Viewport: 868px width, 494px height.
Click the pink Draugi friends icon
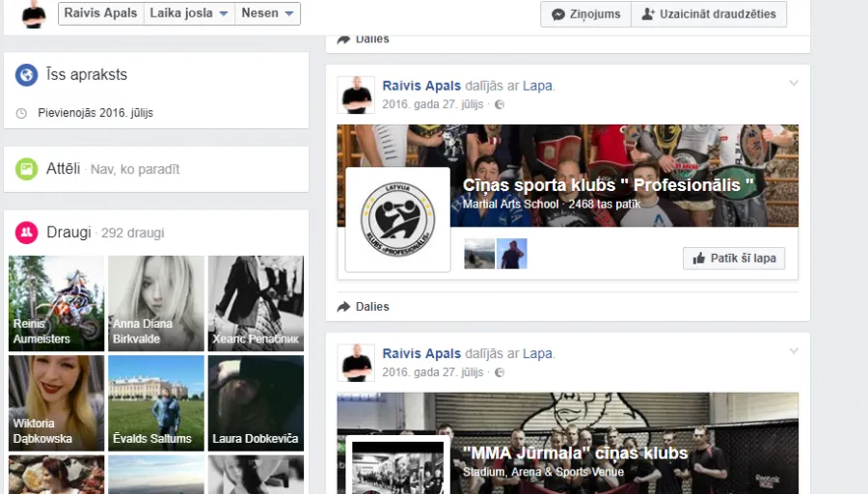tap(26, 233)
